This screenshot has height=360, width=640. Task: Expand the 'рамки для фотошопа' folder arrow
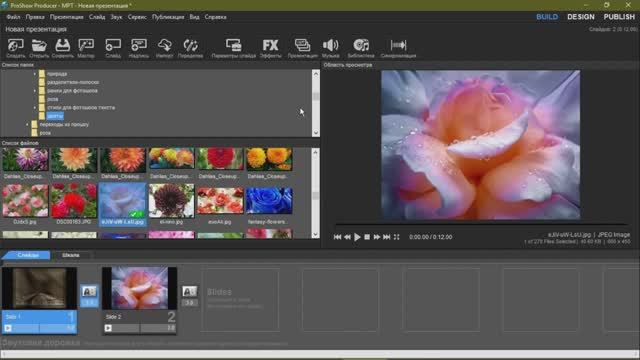[x=35, y=91]
